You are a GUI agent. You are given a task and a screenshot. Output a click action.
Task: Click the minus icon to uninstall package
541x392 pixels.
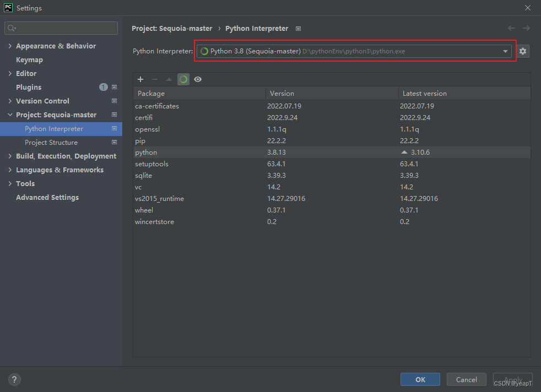[x=155, y=79]
